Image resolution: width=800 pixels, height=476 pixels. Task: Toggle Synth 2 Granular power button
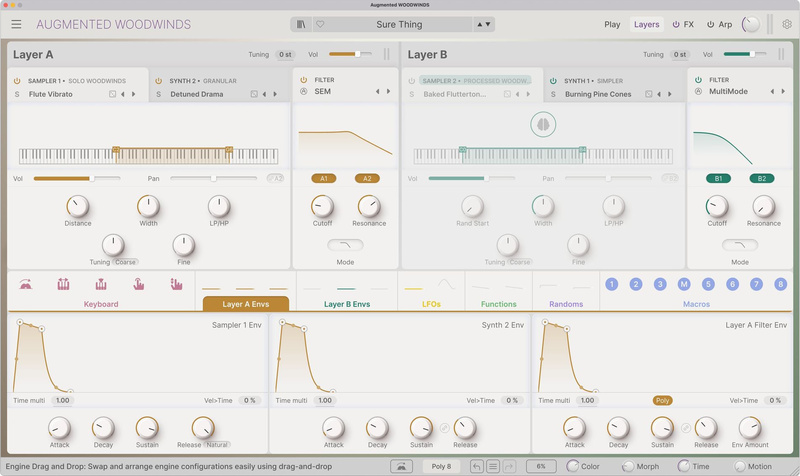tap(158, 81)
